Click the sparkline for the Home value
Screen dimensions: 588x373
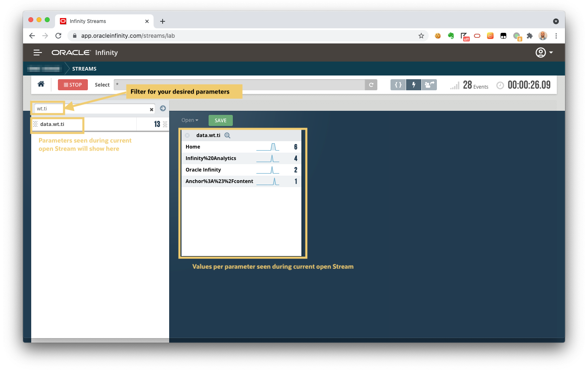268,147
